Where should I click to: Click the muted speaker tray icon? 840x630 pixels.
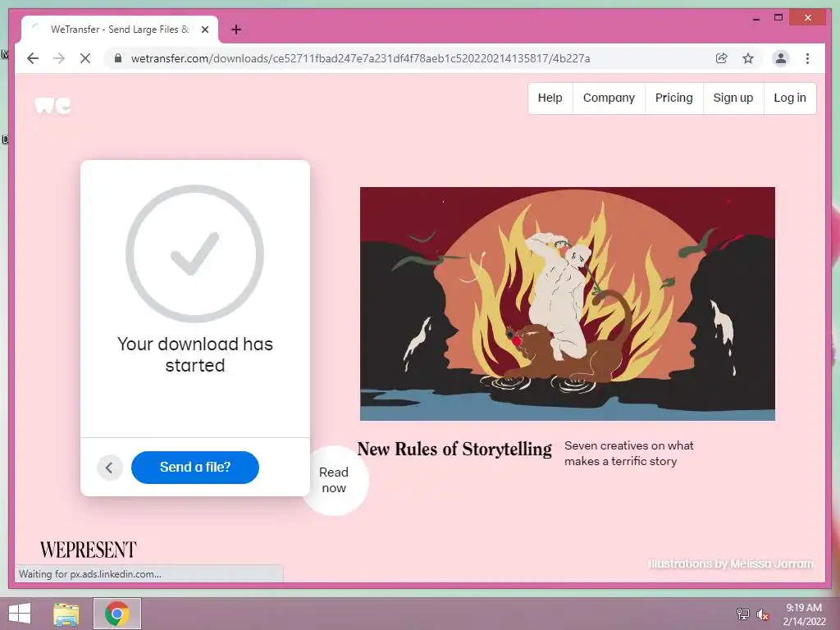762,614
